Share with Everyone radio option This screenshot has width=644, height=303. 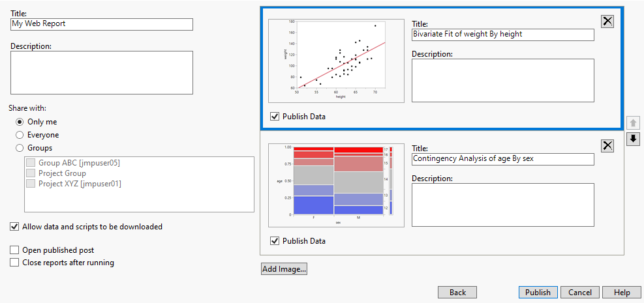point(20,135)
